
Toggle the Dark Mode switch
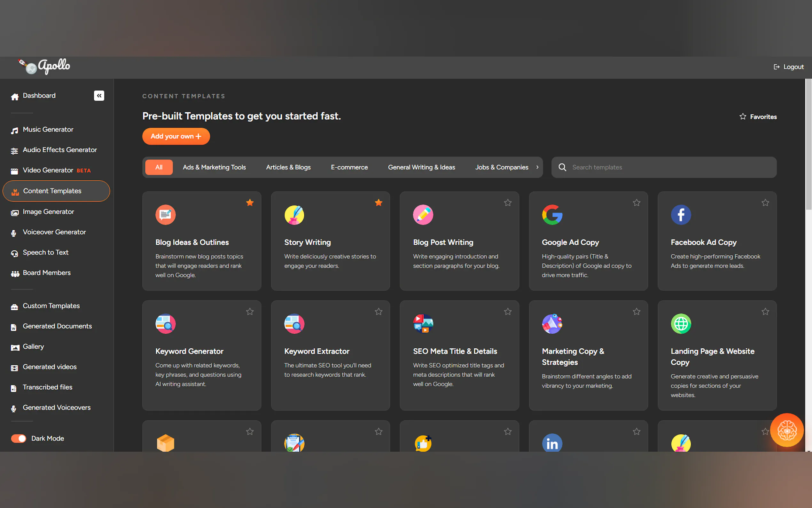(x=19, y=439)
